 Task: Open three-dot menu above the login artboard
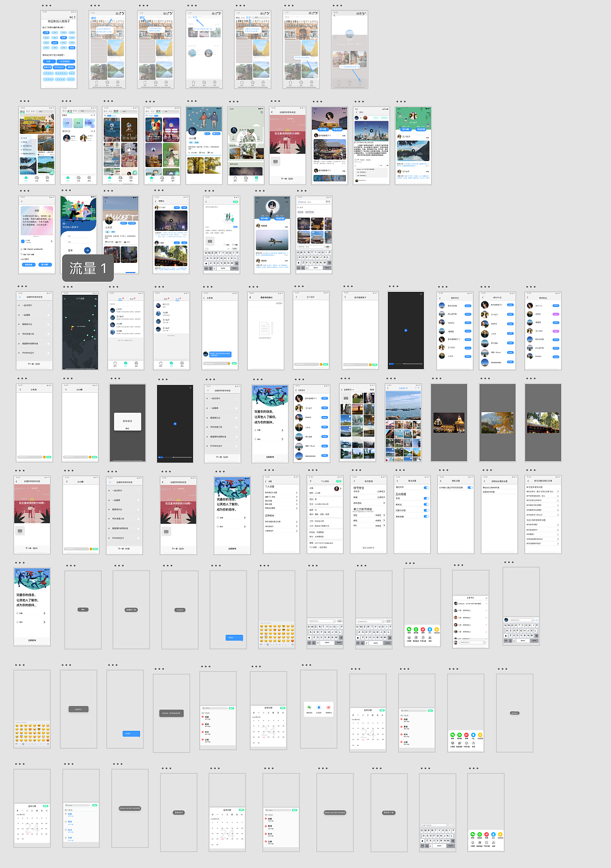[66, 191]
